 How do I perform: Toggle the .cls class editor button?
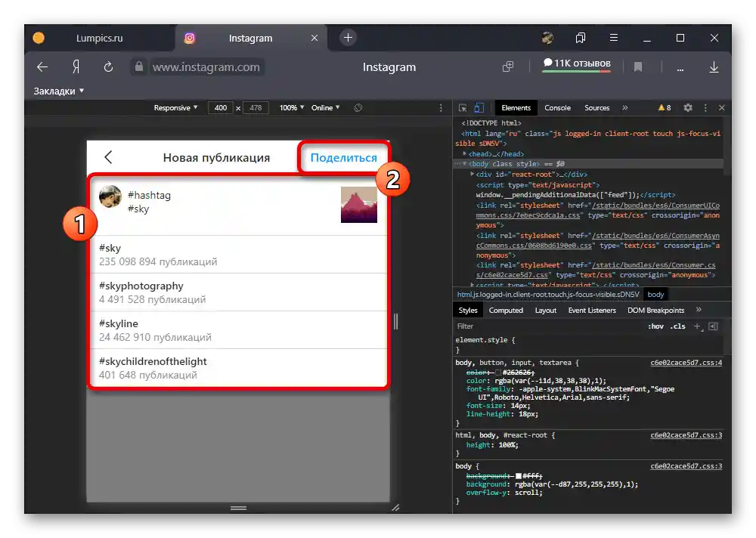coord(678,326)
